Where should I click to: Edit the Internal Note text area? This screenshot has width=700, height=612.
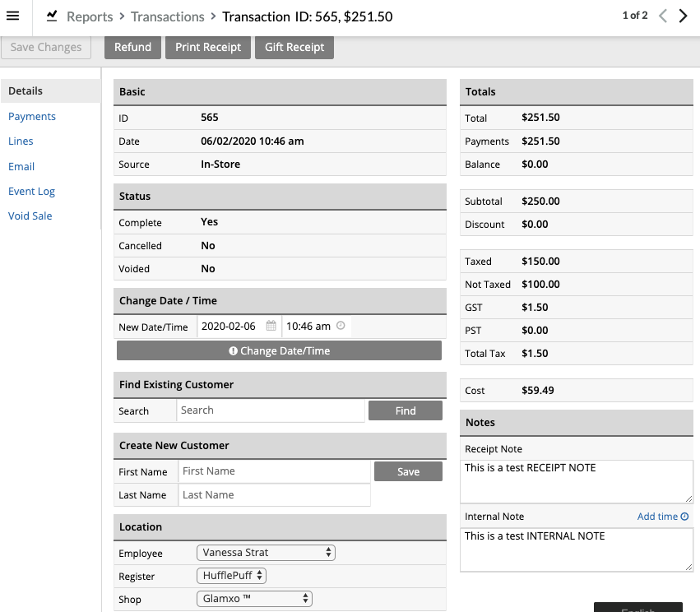coord(577,550)
